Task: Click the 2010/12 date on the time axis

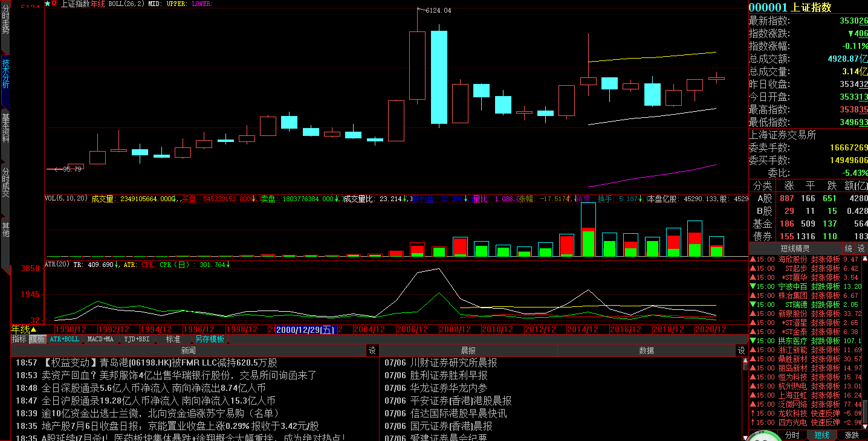Action: (x=497, y=329)
